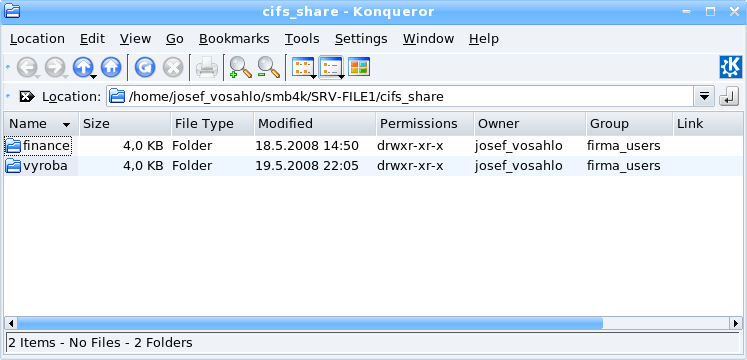Select the vyroba folder icon
This screenshot has height=360, width=747.
point(13,166)
